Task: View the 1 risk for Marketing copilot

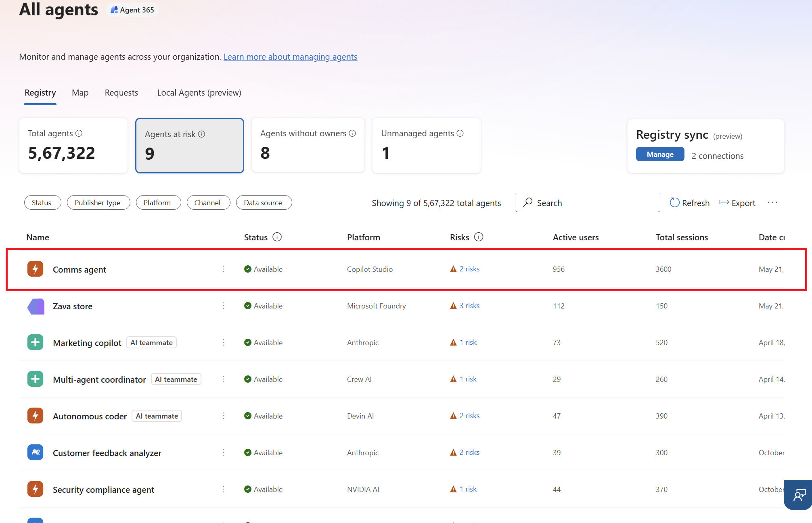Action: [463, 342]
